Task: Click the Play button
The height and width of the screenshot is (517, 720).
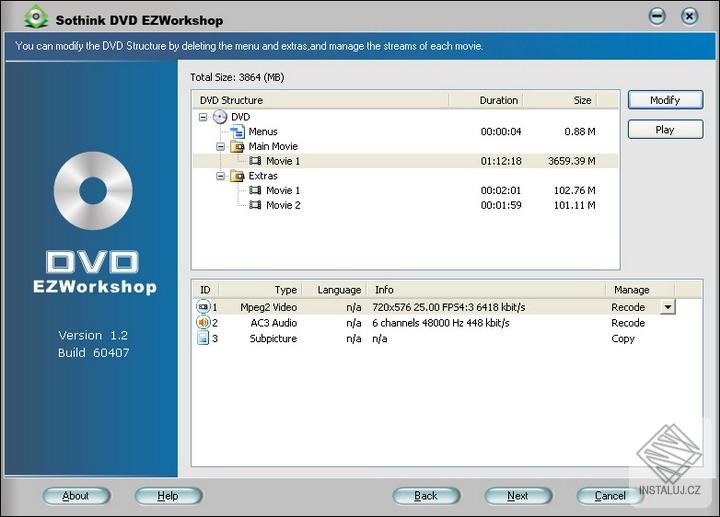Action: (665, 129)
